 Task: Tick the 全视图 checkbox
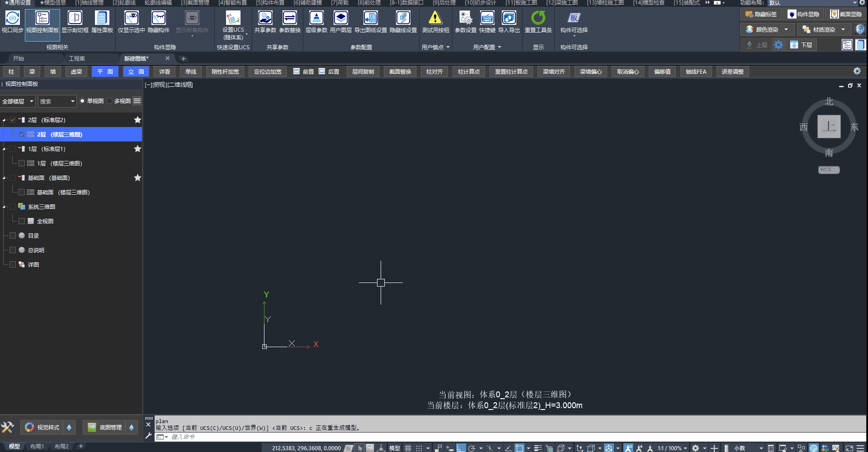[x=22, y=221]
